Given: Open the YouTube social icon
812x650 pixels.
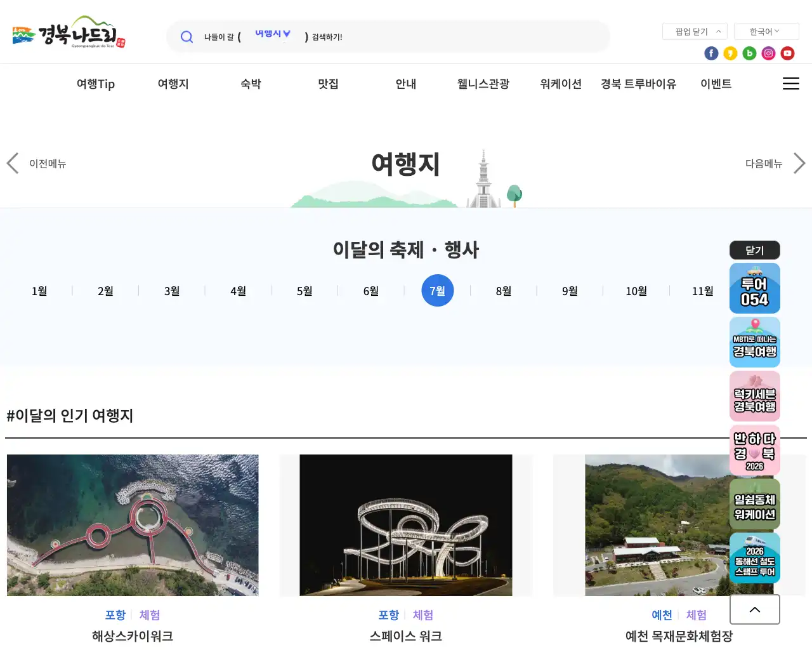Looking at the screenshot, I should coord(787,53).
